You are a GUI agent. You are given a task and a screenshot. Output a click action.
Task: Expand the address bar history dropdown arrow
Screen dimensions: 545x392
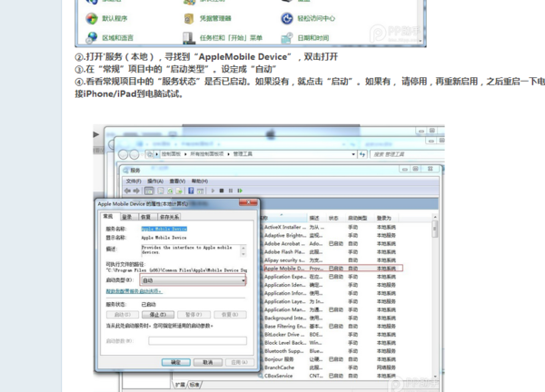point(353,154)
